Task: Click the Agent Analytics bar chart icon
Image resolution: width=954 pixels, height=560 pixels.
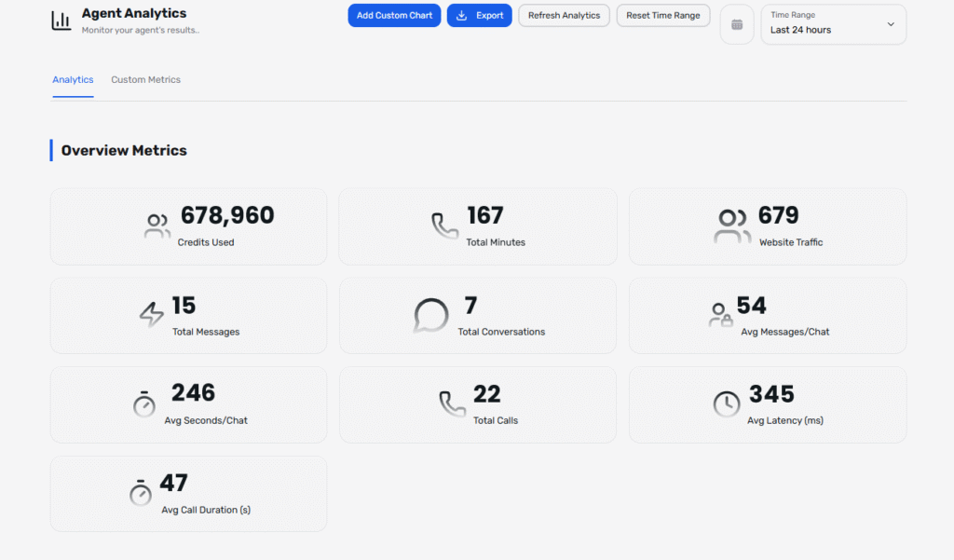Action: tap(61, 20)
